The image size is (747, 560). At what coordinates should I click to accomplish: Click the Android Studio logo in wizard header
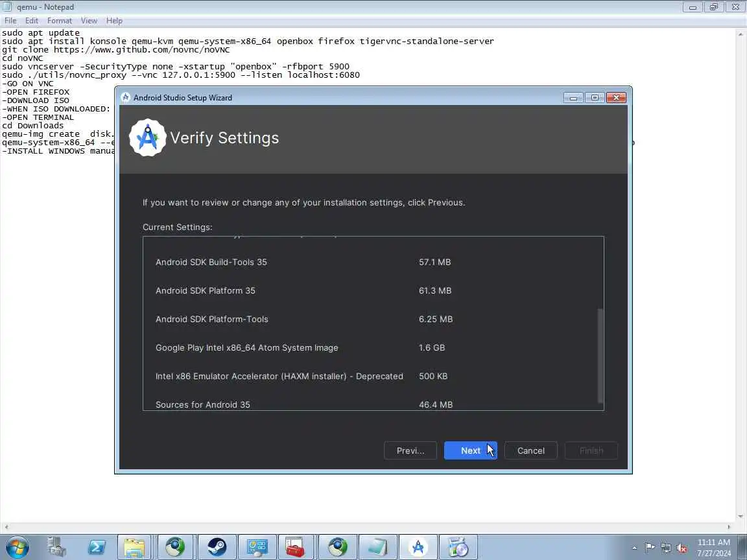point(148,137)
